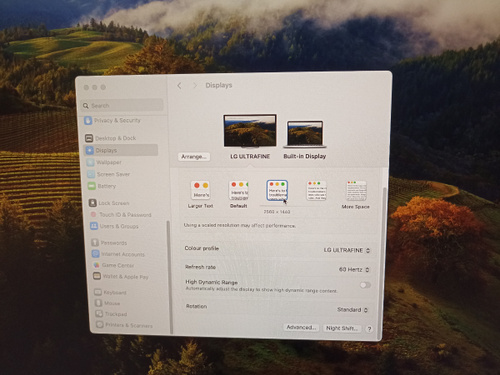Go back with the left chevron

[179, 86]
